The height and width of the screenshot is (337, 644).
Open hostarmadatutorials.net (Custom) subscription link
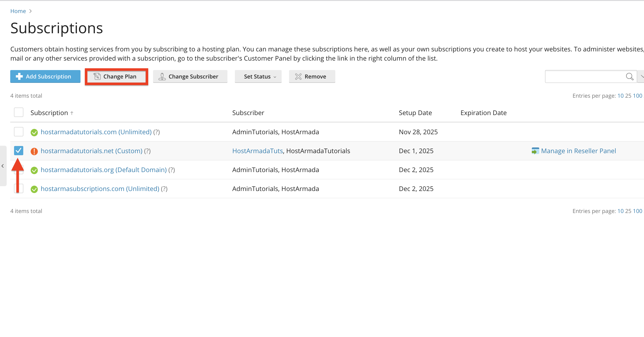91,151
